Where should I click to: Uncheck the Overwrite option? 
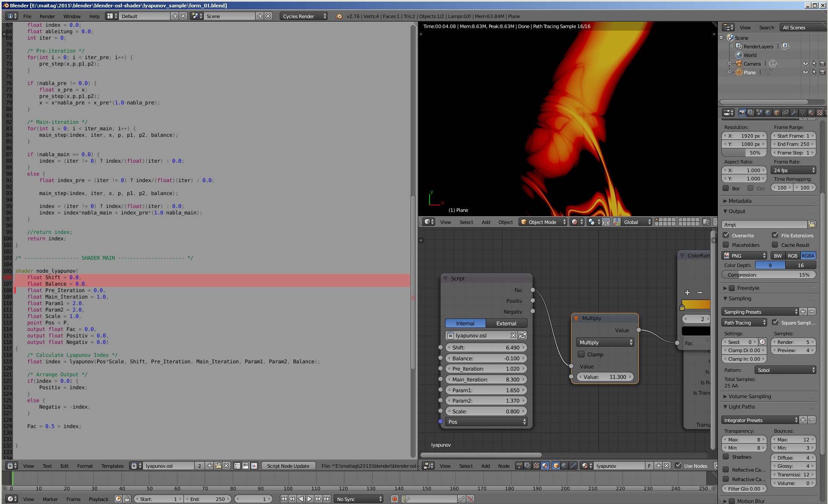point(726,236)
